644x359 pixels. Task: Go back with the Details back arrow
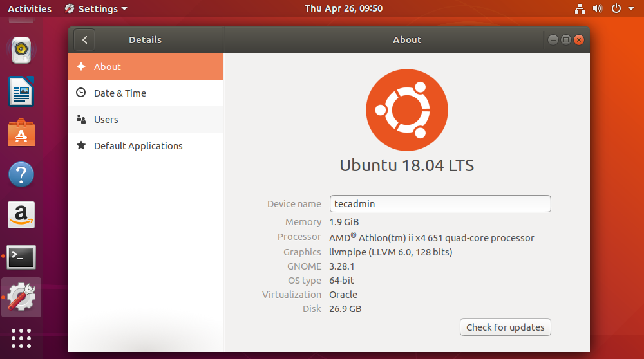point(84,40)
